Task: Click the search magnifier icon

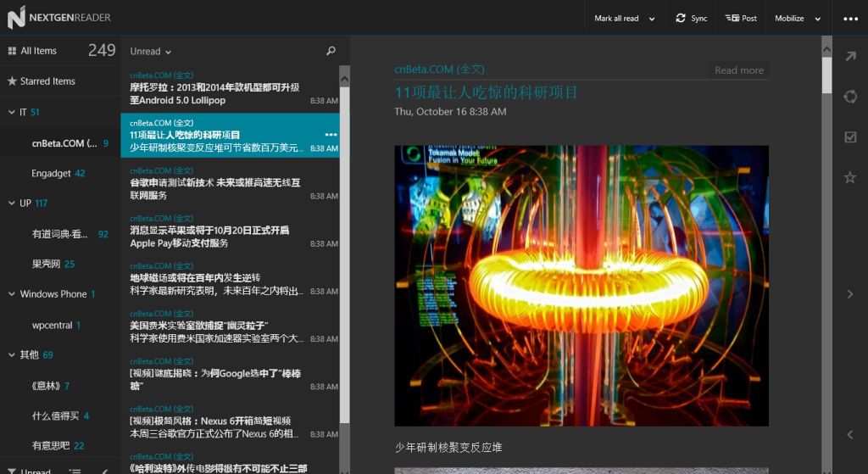Action: (331, 51)
